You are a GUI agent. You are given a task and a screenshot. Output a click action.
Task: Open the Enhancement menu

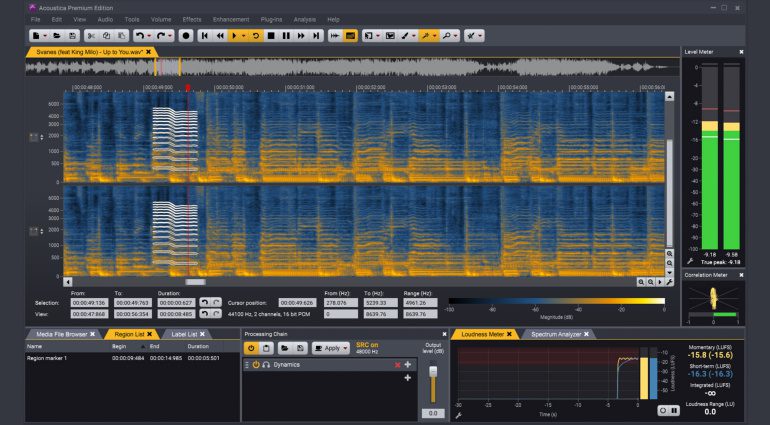231,20
